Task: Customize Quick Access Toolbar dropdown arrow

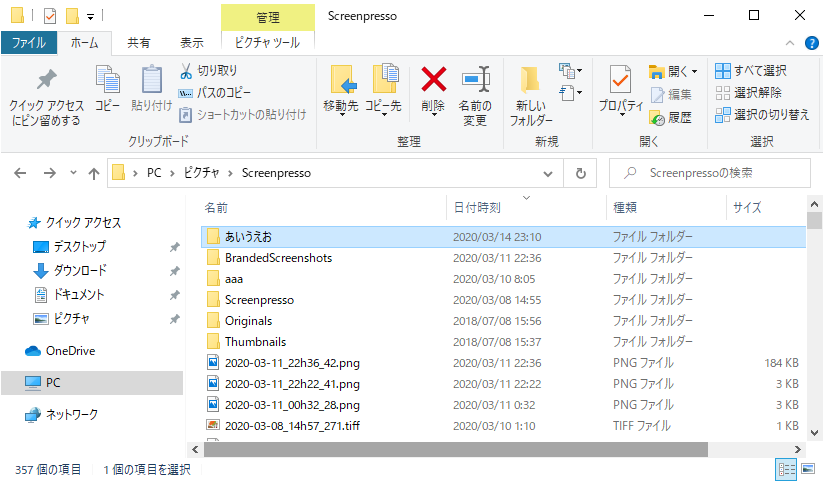Action: (90, 17)
